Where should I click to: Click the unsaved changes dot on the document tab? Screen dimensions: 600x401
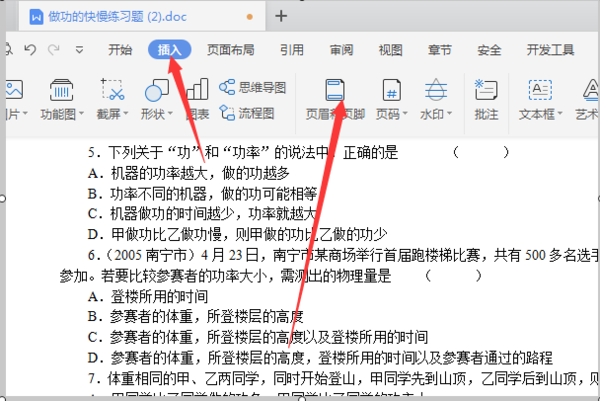coord(250,16)
